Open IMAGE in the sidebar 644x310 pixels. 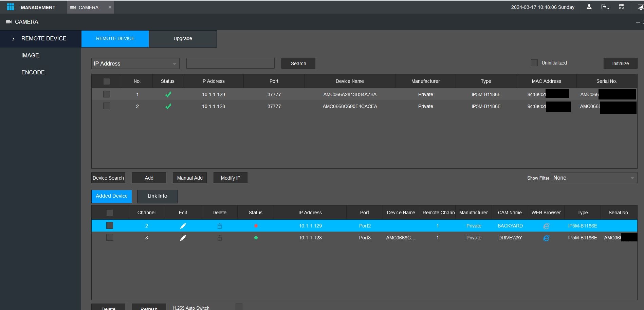coord(30,55)
